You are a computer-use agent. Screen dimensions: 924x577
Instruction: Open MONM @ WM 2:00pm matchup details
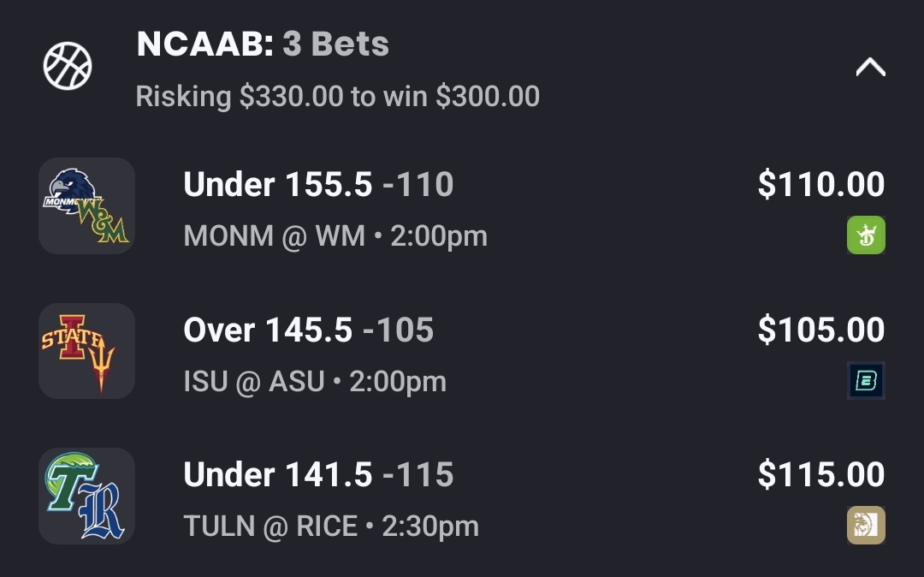pyautogui.click(x=335, y=236)
